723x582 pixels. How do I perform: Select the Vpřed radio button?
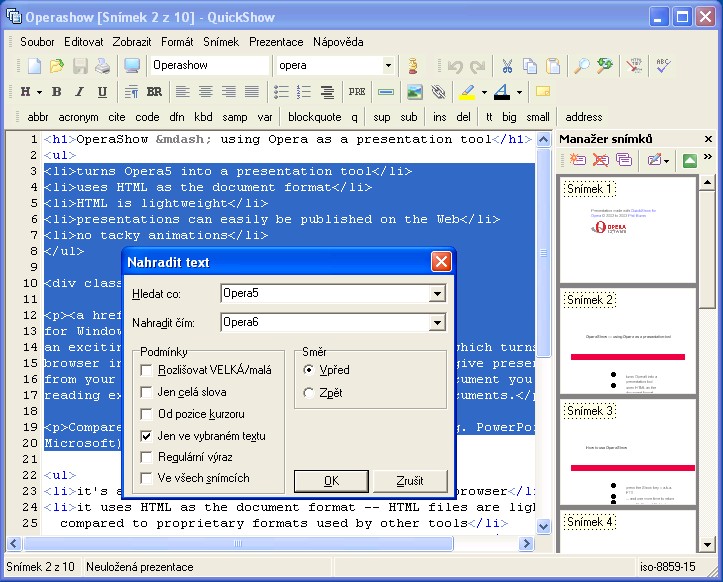[308, 370]
